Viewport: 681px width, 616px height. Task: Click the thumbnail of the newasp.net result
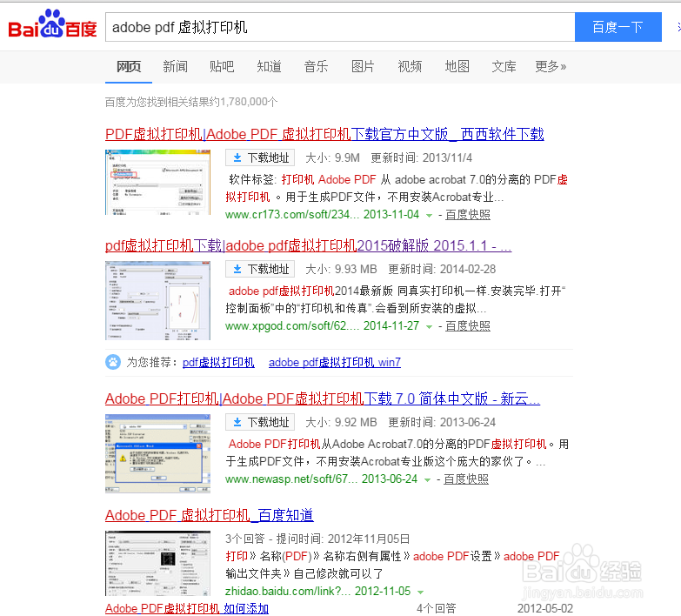click(157, 453)
